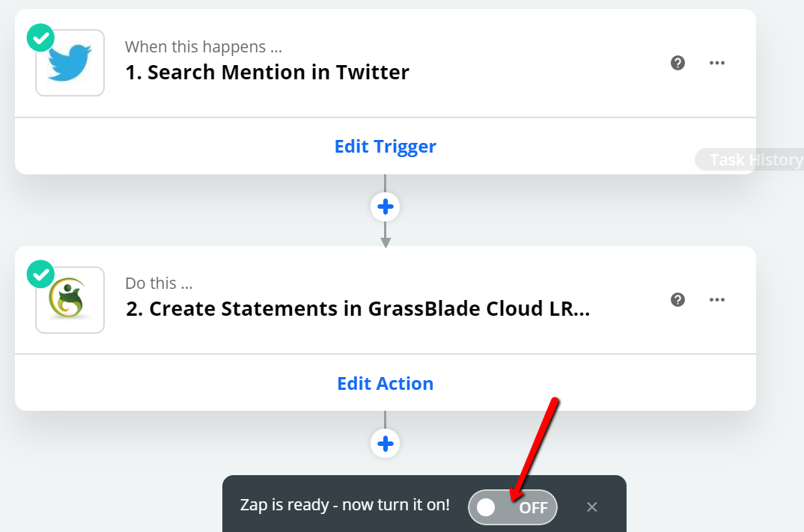
Task: Open the three-dot menu on the GrassBlade step
Action: pyautogui.click(x=717, y=300)
